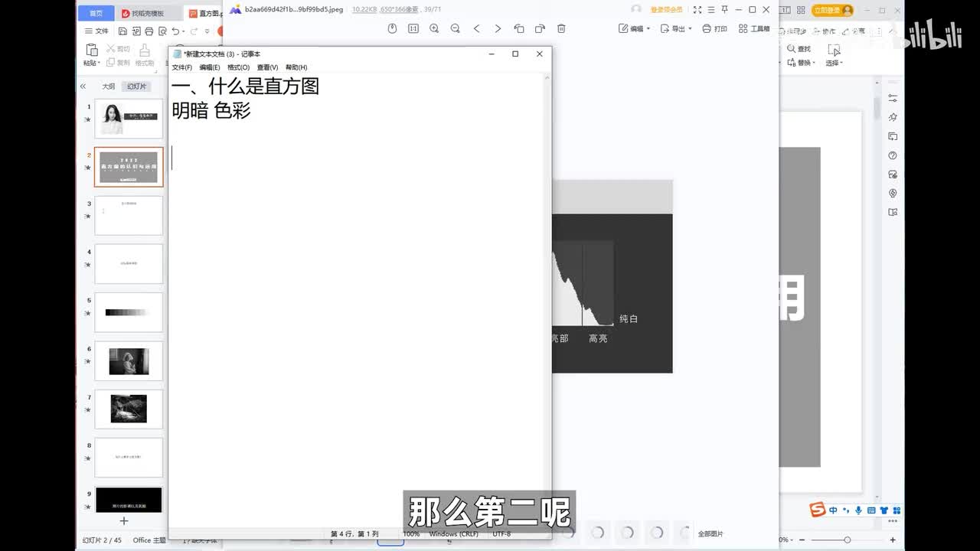Click 全部图片 all images in viewer
980x551 pixels.
[x=710, y=533]
